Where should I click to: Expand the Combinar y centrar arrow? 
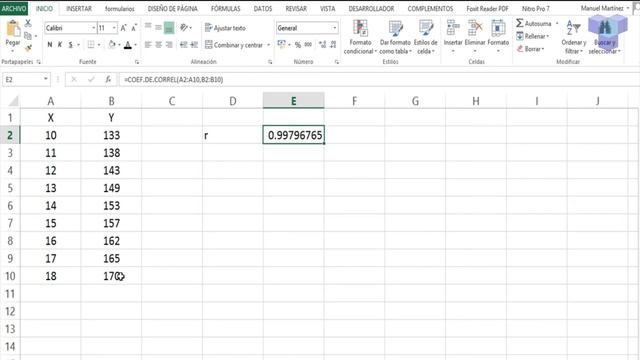pyautogui.click(x=268, y=45)
